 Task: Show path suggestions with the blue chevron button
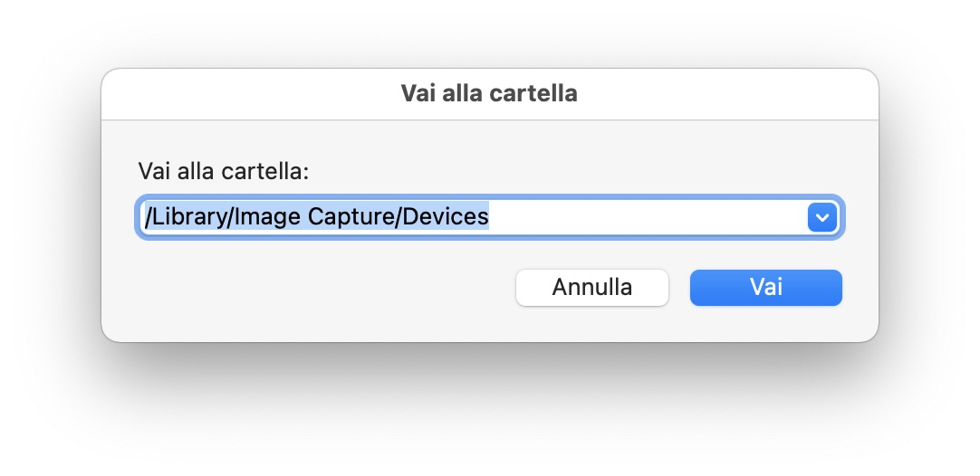coord(822,217)
